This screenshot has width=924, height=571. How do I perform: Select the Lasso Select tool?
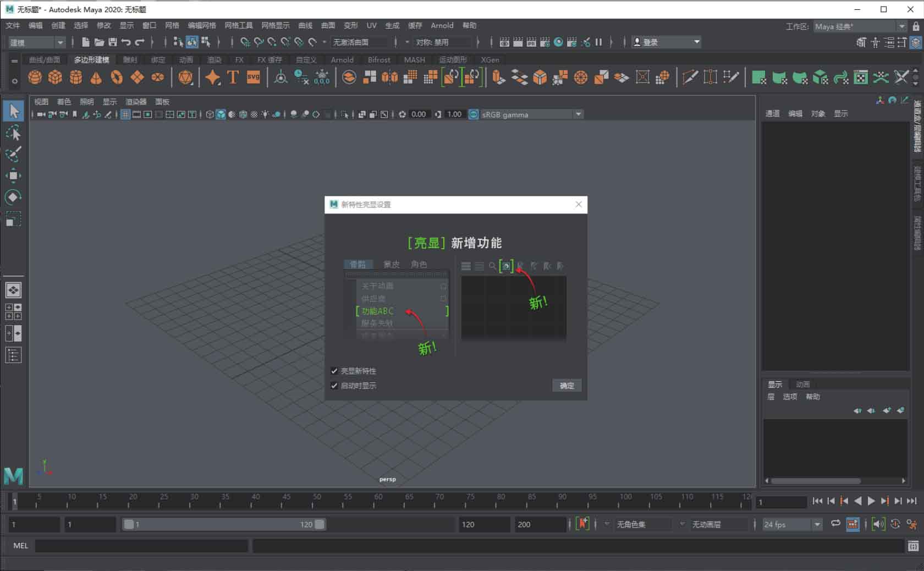[x=13, y=133]
